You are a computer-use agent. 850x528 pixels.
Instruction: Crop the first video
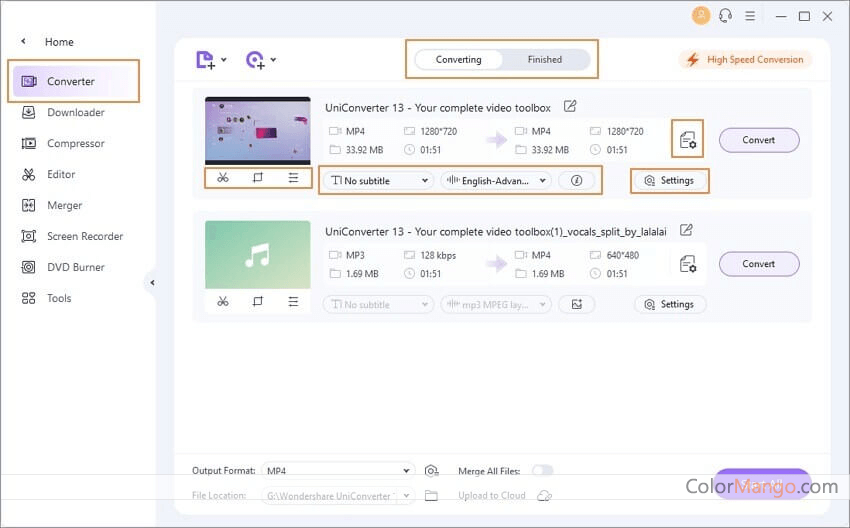[257, 178]
